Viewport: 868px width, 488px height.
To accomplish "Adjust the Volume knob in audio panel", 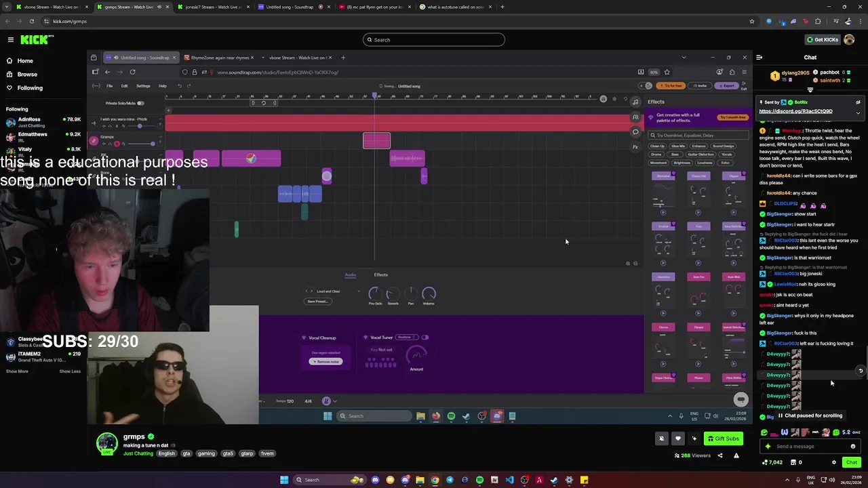I will (x=429, y=293).
